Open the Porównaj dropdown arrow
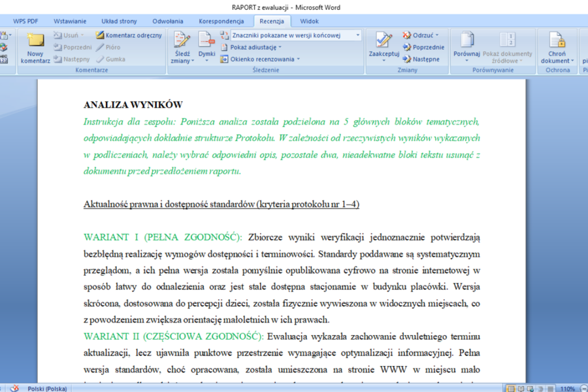588x392 pixels. click(x=467, y=61)
